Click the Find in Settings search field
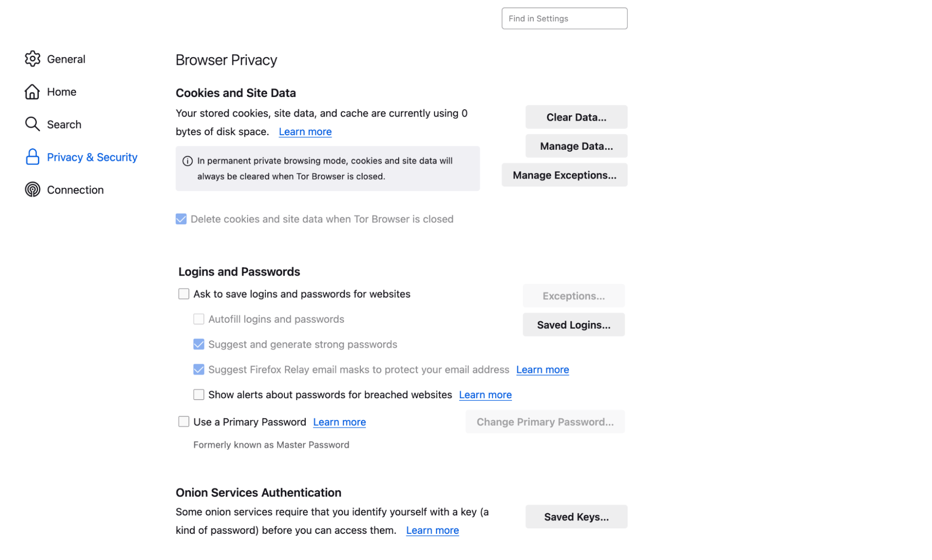 point(564,19)
